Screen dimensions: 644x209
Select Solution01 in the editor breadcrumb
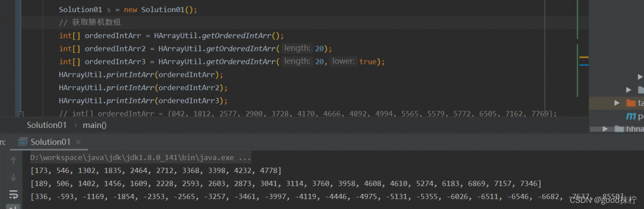pos(47,125)
